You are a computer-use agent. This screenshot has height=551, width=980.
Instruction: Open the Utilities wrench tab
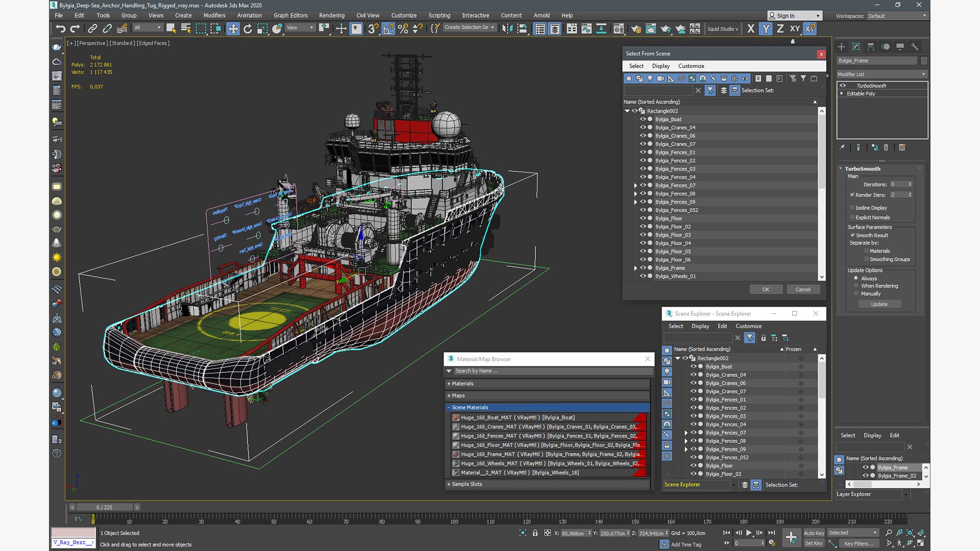tap(915, 46)
